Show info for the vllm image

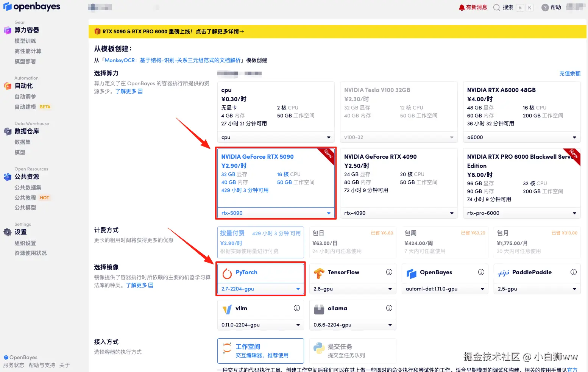click(297, 308)
